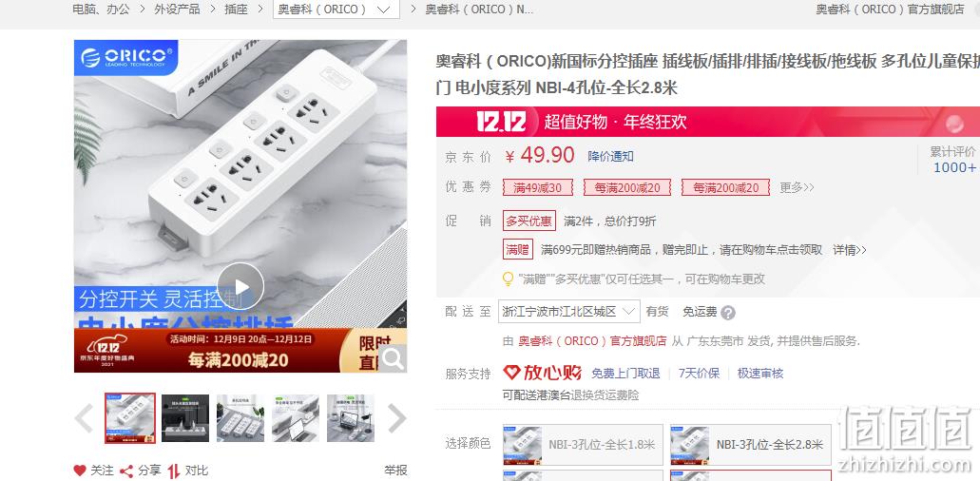This screenshot has height=481, width=980.
Task: Open 详情>> for the 满赠 promotion
Action: [850, 250]
